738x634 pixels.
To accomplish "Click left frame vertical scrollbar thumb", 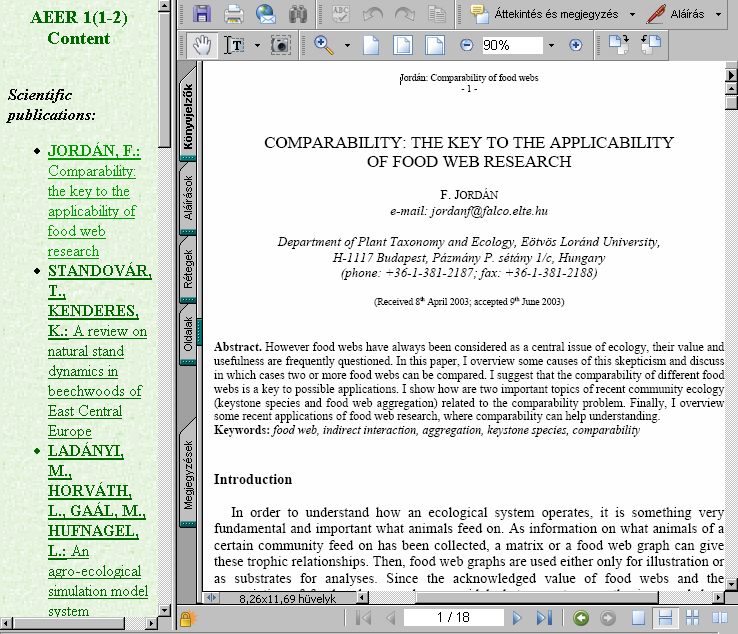I will point(164,80).
